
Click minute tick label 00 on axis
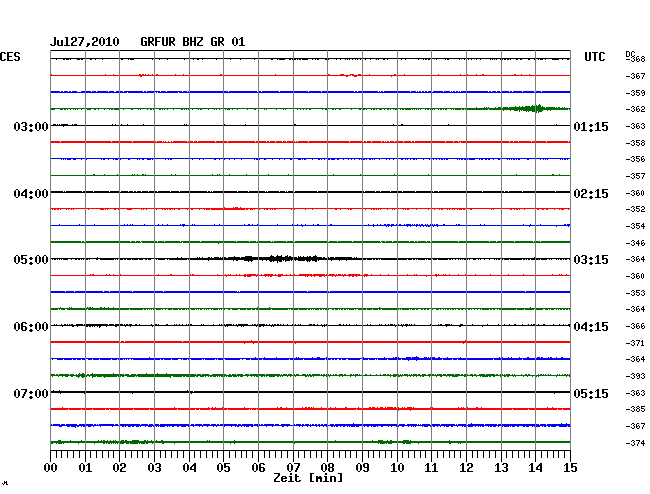50,468
